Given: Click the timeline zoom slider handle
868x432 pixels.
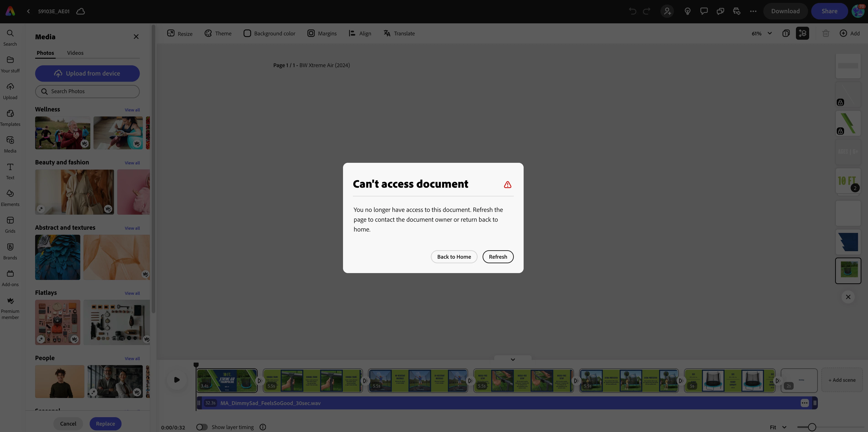Looking at the screenshot, I should coord(812,427).
